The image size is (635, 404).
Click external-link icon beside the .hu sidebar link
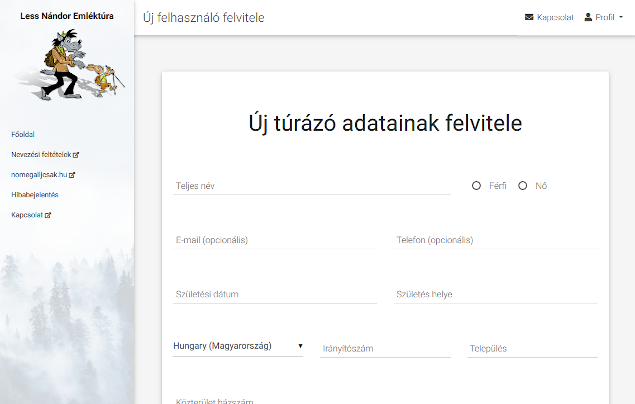pos(72,175)
